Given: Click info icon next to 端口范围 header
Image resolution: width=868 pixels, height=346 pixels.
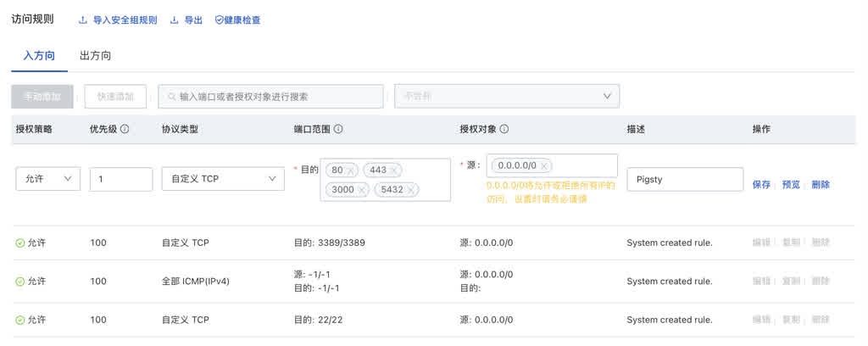Looking at the screenshot, I should tap(338, 129).
